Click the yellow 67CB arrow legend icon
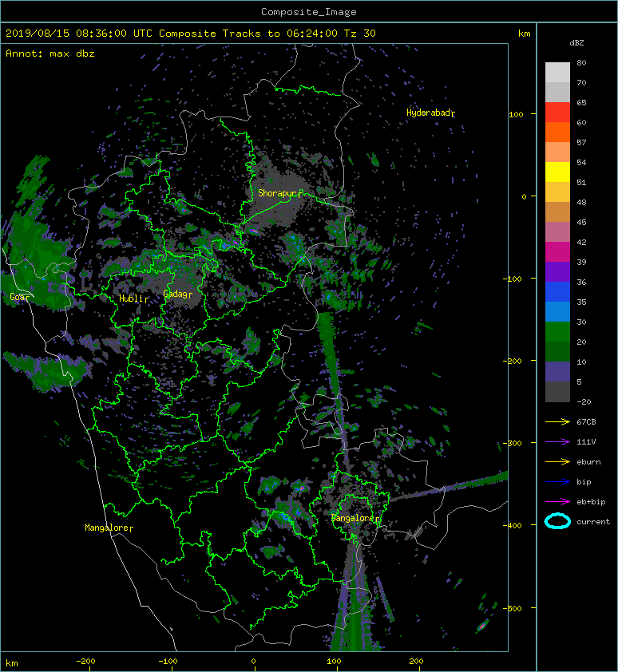The width and height of the screenshot is (618, 672). [557, 421]
